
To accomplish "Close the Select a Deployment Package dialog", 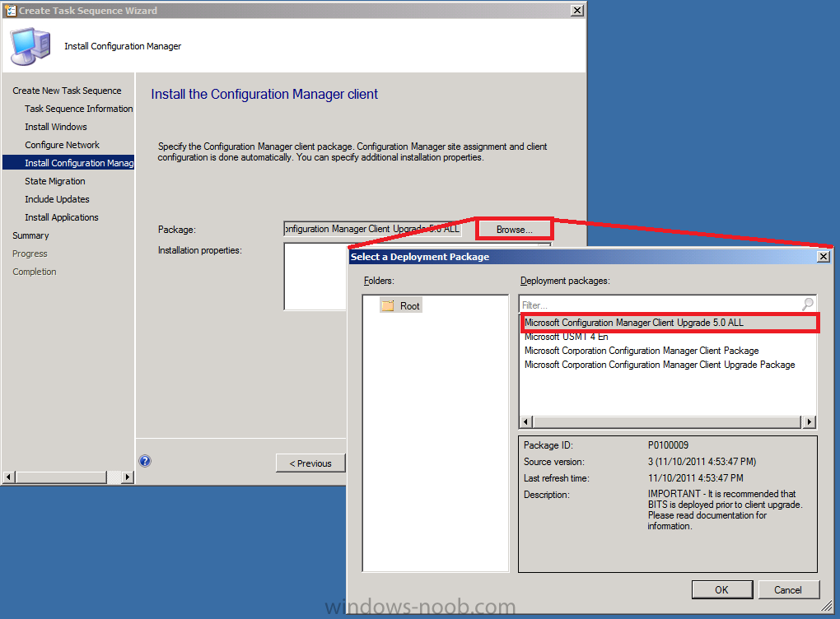I will coord(824,257).
